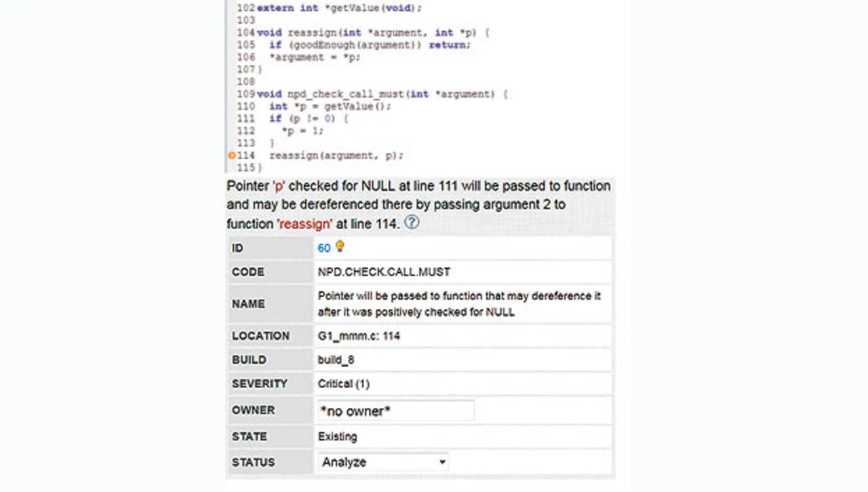Click line 110 getValue pointer assignment

click(x=330, y=107)
